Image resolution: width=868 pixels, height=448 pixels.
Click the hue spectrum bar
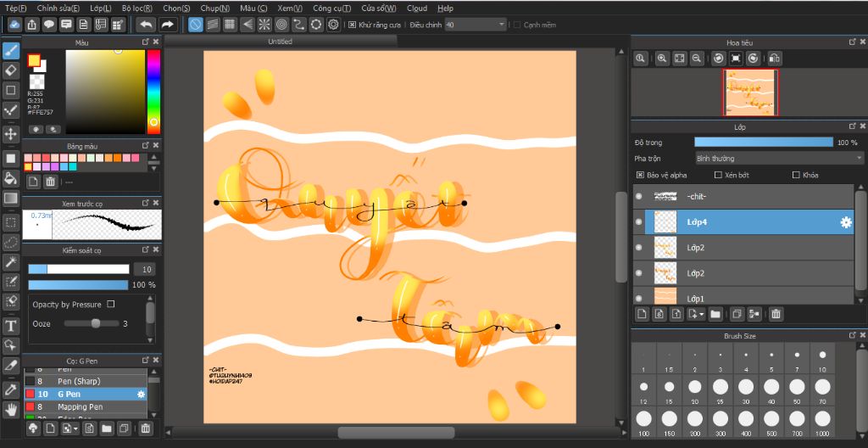coord(153,92)
